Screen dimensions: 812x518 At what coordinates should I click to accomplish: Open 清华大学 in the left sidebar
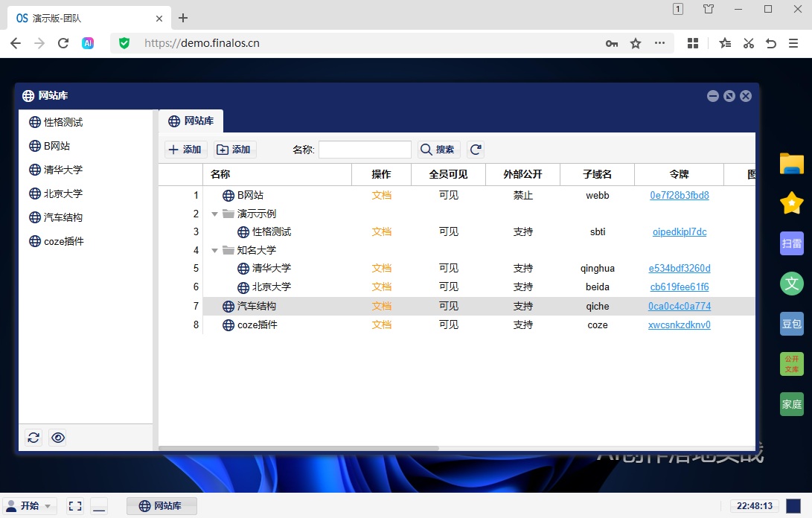tap(56, 170)
